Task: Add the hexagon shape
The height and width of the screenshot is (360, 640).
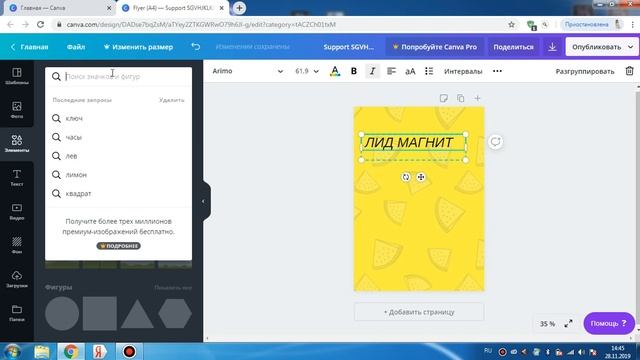Action: [175, 313]
